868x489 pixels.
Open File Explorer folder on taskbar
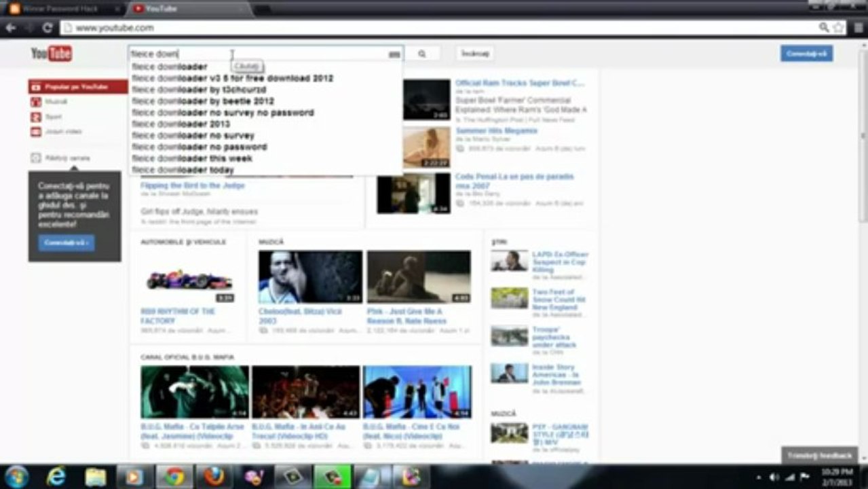[96, 477]
